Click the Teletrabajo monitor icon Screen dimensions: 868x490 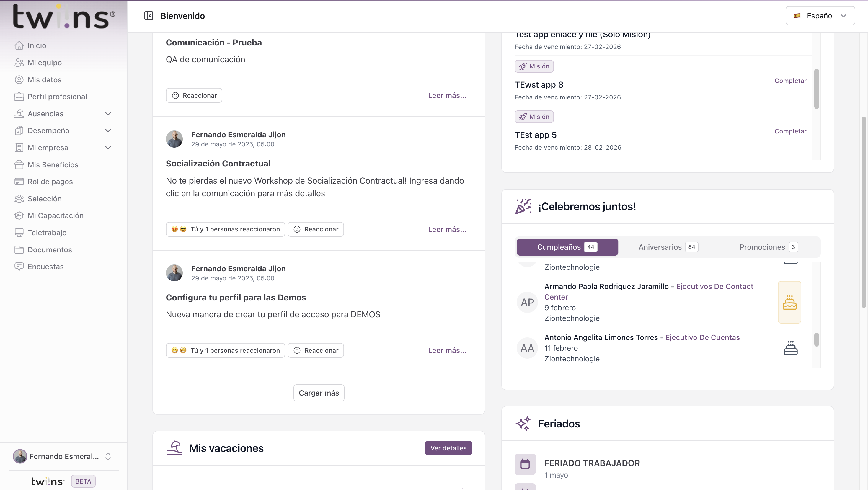(x=19, y=233)
